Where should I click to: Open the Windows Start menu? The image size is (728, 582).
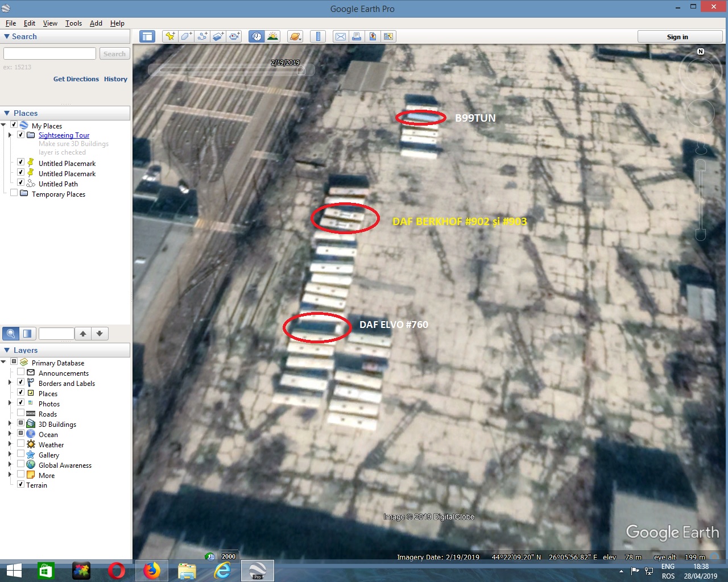coord(14,571)
